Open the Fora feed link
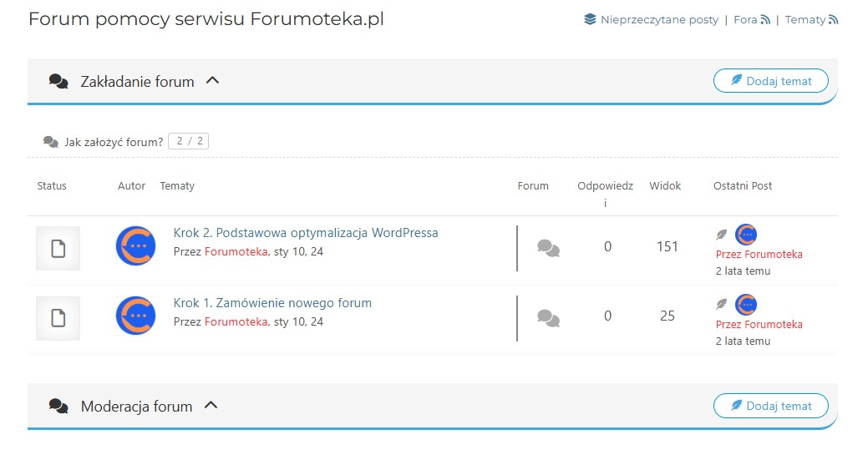Image resolution: width=868 pixels, height=450 pixels. (x=744, y=19)
